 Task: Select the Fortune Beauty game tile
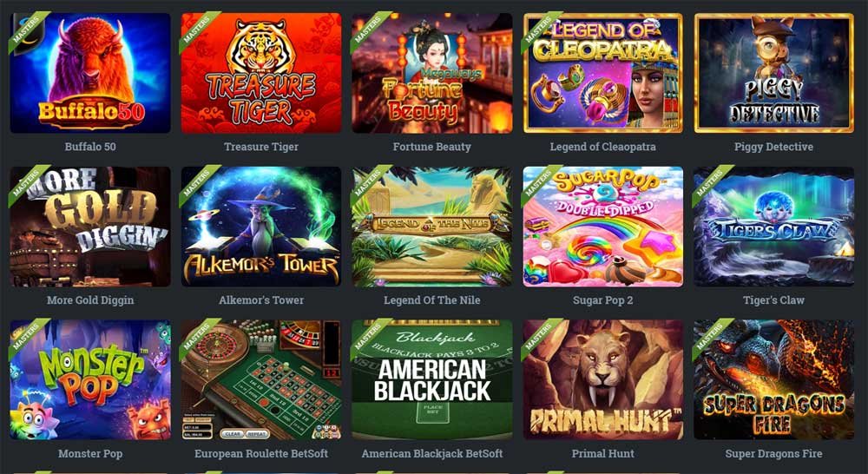432,73
